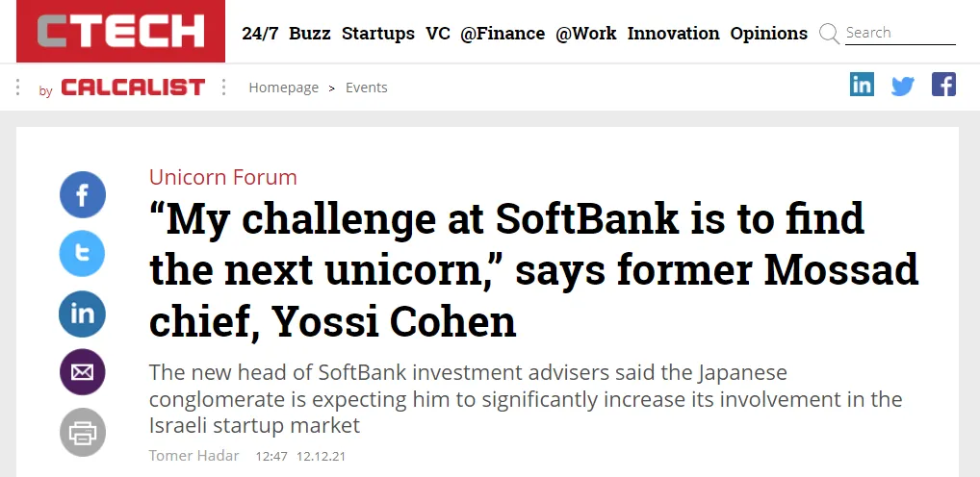Print the article using printer icon
Viewport: 980px width, 477px height.
(x=83, y=432)
